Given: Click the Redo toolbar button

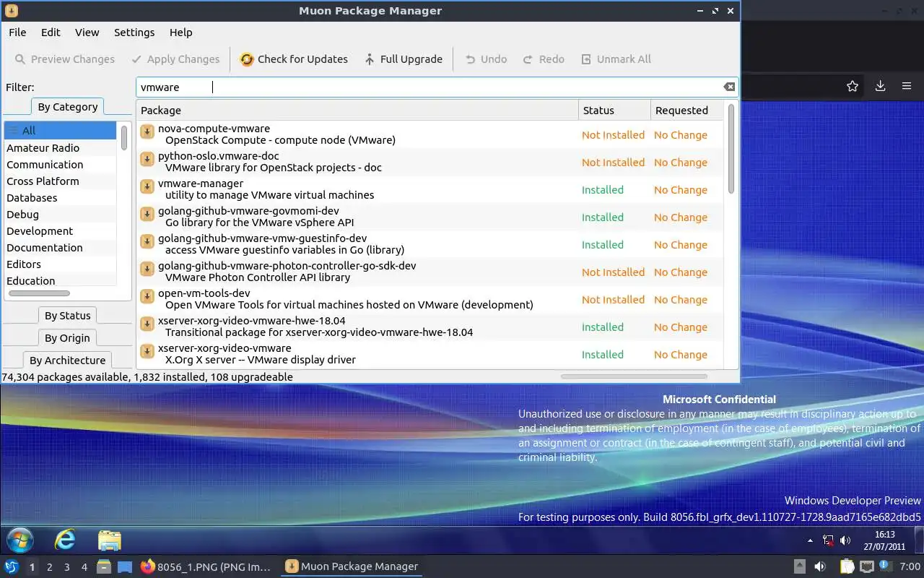Looking at the screenshot, I should point(544,59).
